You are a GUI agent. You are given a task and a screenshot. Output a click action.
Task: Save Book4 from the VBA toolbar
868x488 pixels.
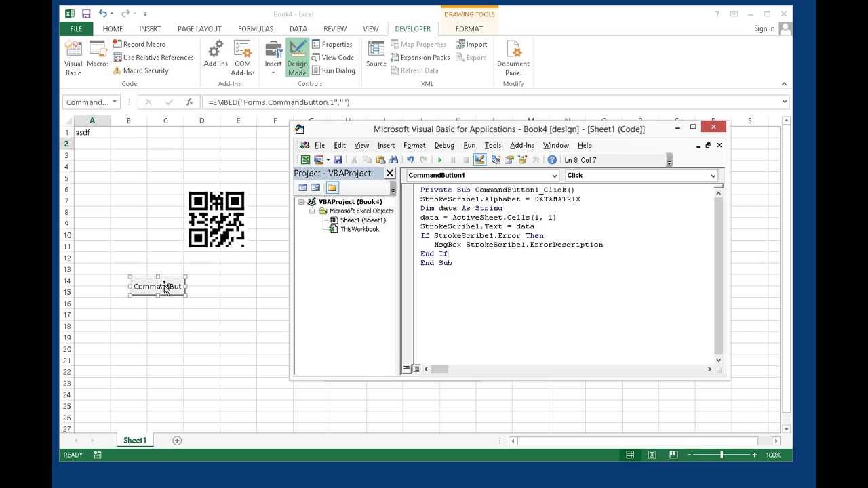[x=338, y=160]
